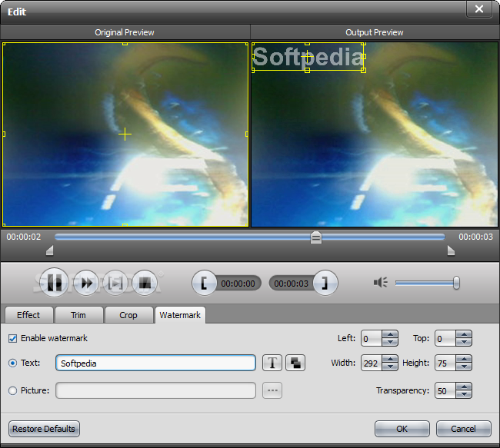Image resolution: width=500 pixels, height=448 pixels.
Task: Pause the video playback
Action: pyautogui.click(x=54, y=283)
